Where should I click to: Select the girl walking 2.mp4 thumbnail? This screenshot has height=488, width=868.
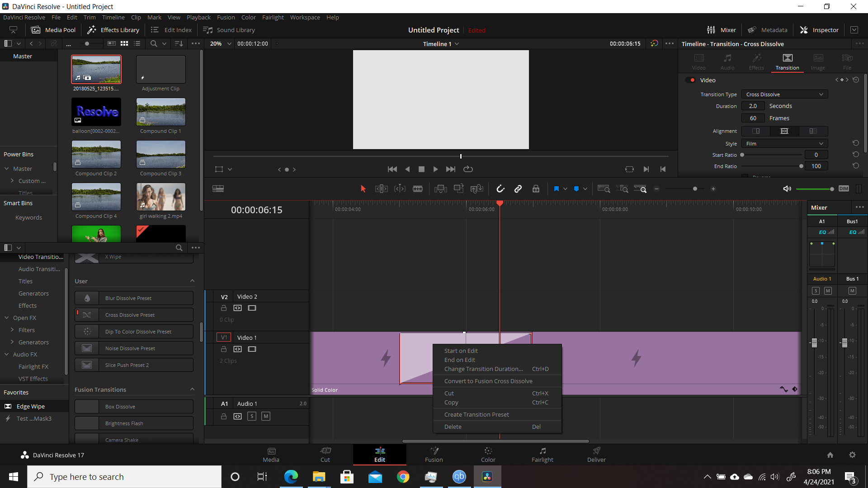click(161, 197)
